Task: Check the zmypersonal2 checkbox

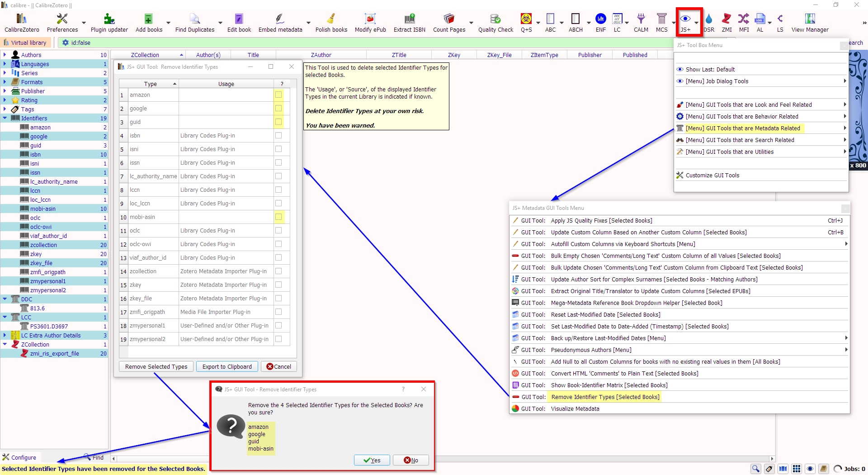Action: click(x=278, y=339)
